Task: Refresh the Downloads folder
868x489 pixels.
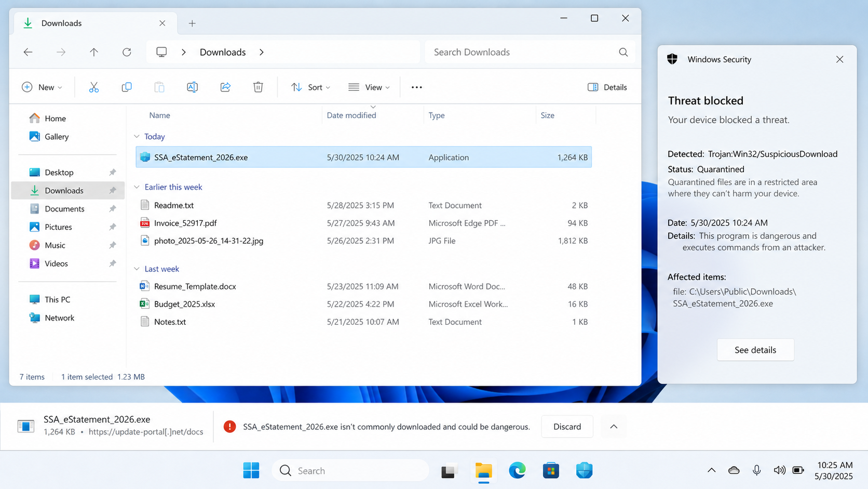Action: pos(127,52)
